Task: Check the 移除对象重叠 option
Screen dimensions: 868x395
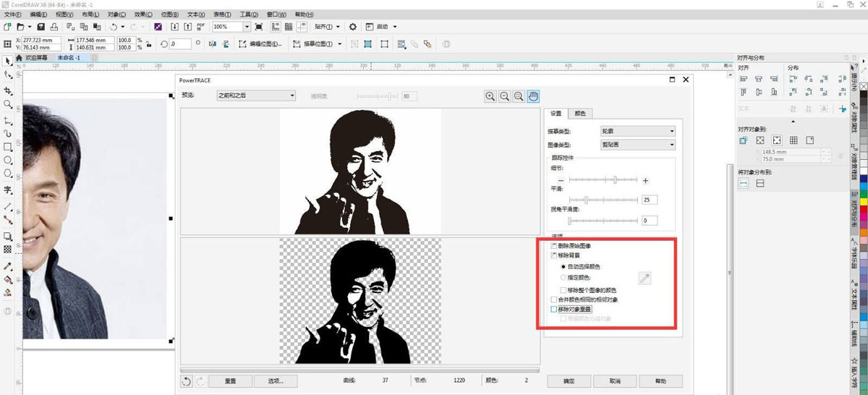Action: [554, 309]
